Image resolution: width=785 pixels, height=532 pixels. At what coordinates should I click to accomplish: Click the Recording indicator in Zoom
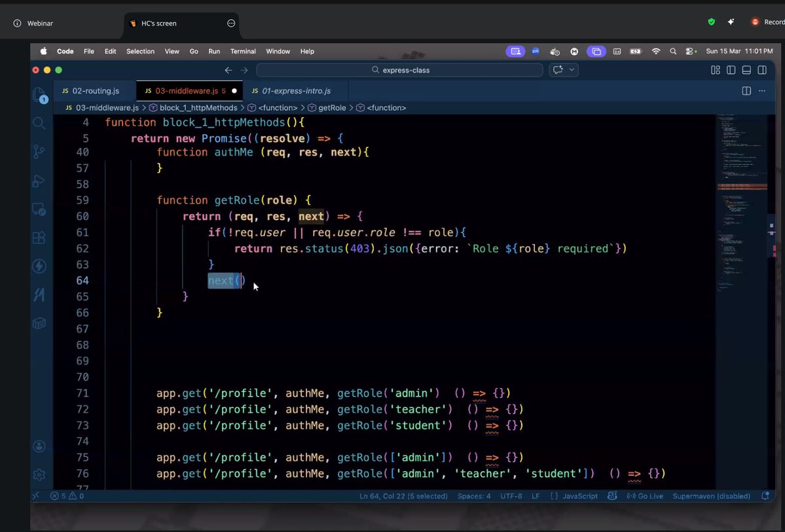767,22
